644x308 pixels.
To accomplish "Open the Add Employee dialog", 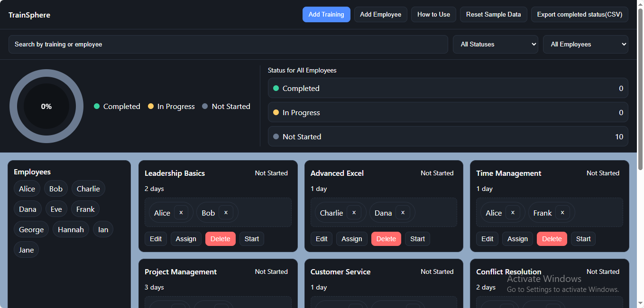I will (x=380, y=15).
